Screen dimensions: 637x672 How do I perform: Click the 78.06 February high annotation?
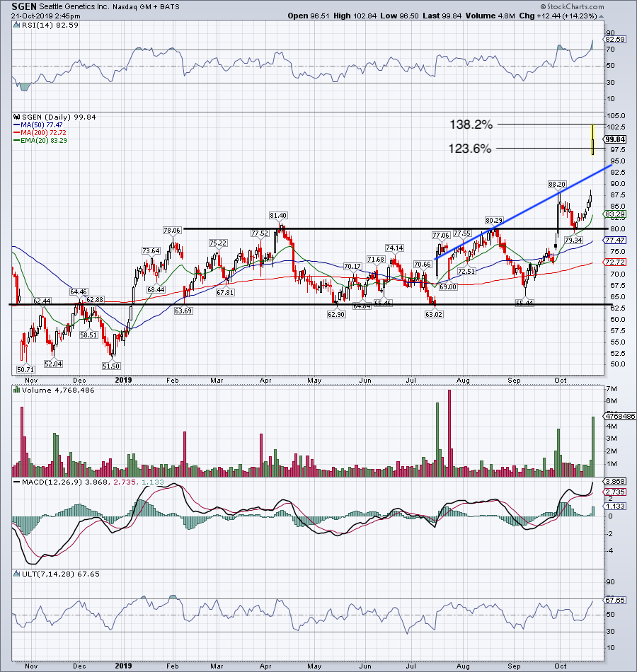point(171,230)
